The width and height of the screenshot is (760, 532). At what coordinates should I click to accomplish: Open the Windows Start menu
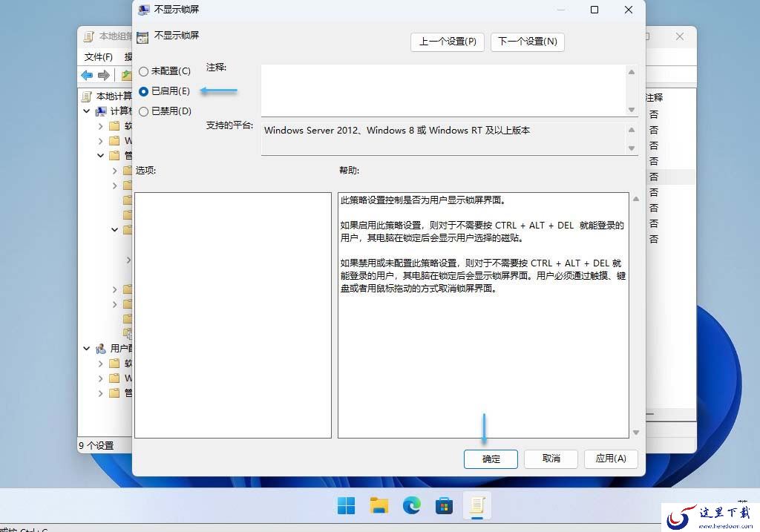tap(346, 505)
